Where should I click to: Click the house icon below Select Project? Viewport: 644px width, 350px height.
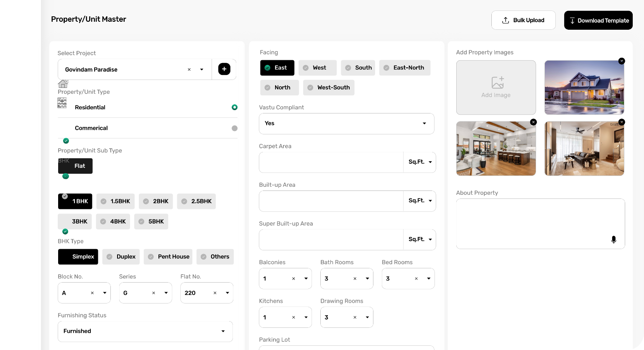[63, 84]
